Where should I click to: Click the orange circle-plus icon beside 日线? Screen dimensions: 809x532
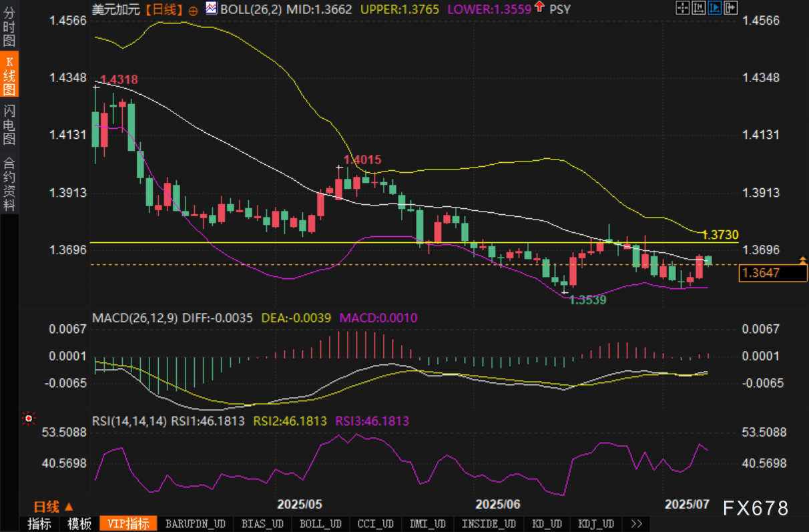(194, 10)
